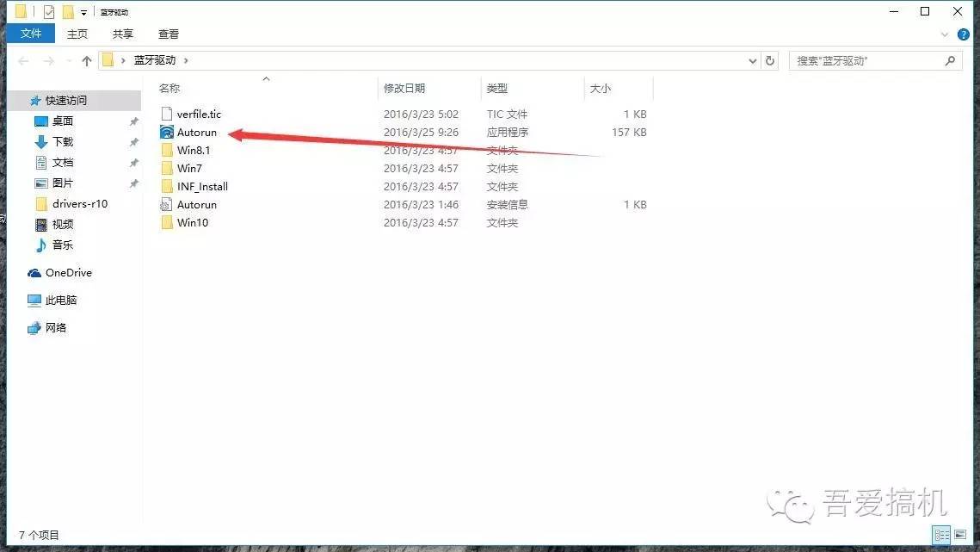Select the verfile.tic file

click(198, 114)
